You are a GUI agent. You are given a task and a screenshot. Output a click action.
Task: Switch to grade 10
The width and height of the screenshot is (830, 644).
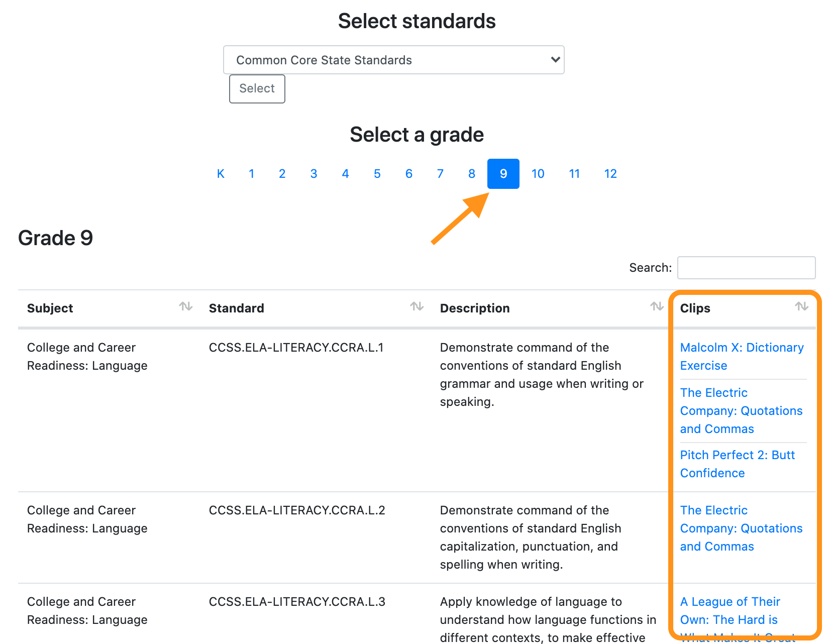(538, 173)
